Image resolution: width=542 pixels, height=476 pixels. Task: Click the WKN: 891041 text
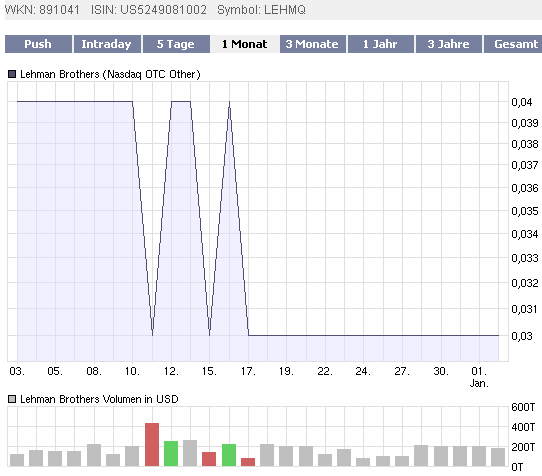pyautogui.click(x=42, y=10)
